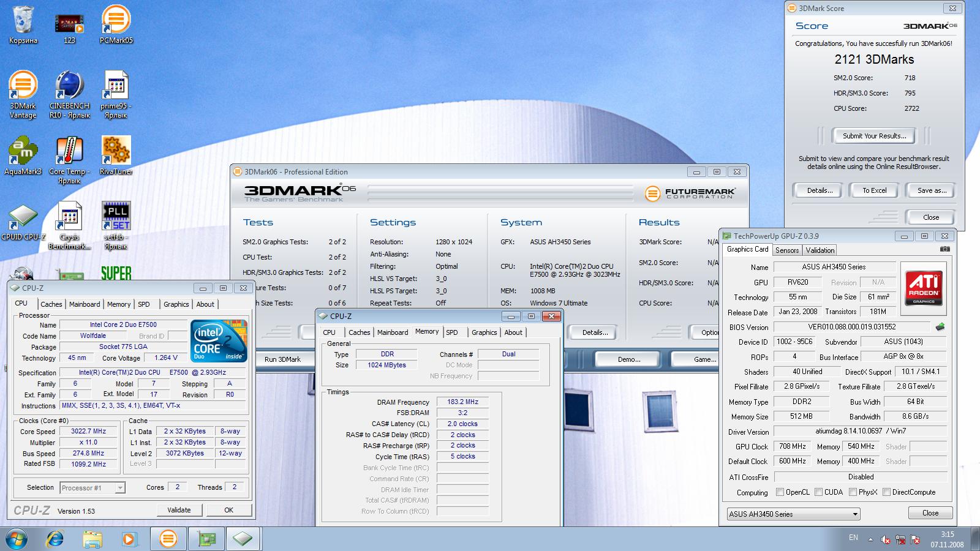The height and width of the screenshot is (551, 980).
Task: Expand the Processor #1 selection dropdown
Action: click(x=92, y=488)
